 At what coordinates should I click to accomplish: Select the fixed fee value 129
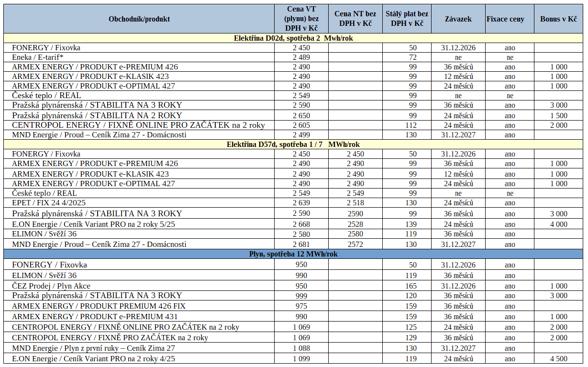411,337
